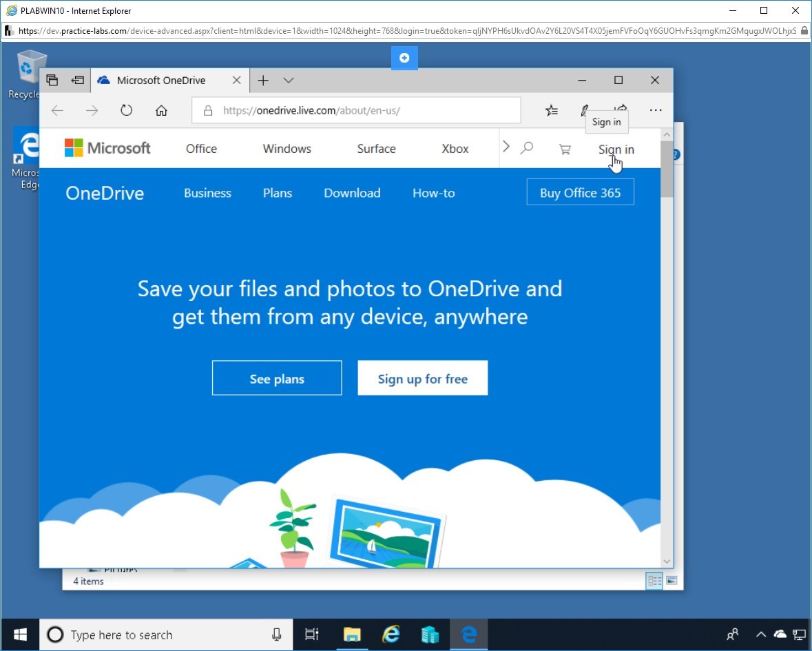Click the onedrive.live.com address bar
This screenshot has height=651, width=812.
pyautogui.click(x=356, y=110)
